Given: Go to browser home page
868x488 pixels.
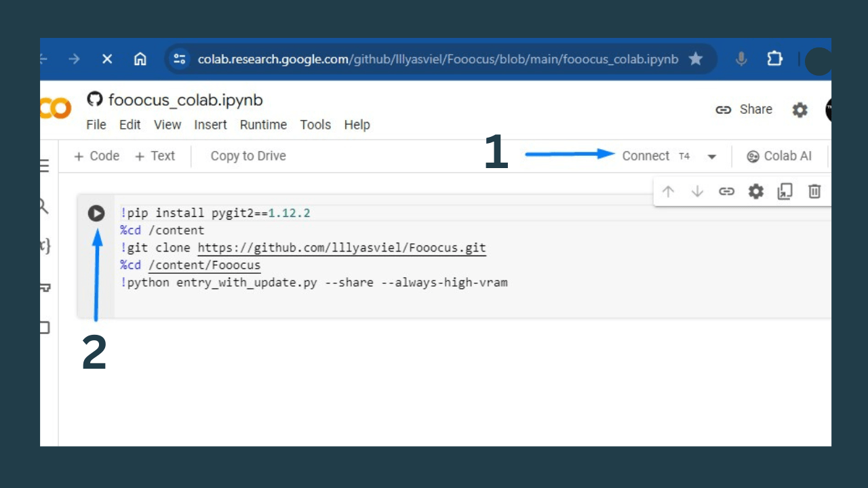Looking at the screenshot, I should click(x=140, y=59).
